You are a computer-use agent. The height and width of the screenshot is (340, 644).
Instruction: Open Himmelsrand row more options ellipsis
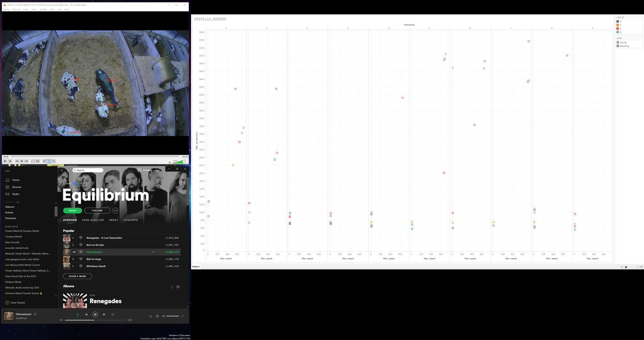[x=153, y=252]
